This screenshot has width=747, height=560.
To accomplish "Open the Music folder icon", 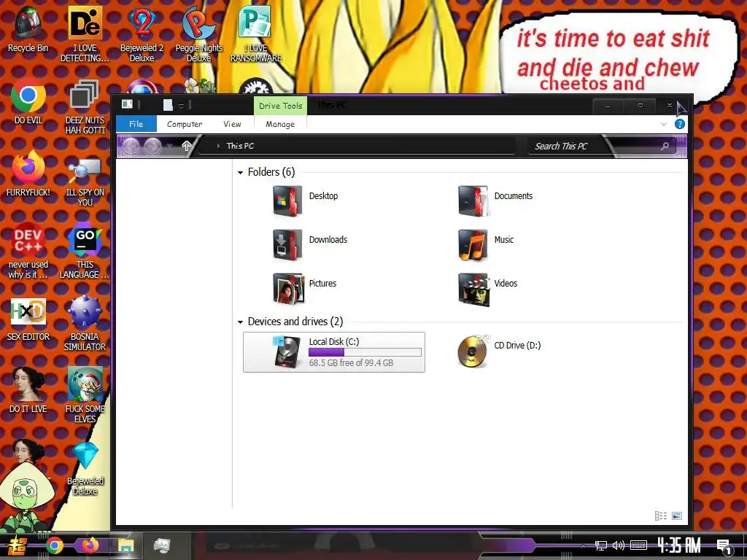I will click(x=473, y=245).
